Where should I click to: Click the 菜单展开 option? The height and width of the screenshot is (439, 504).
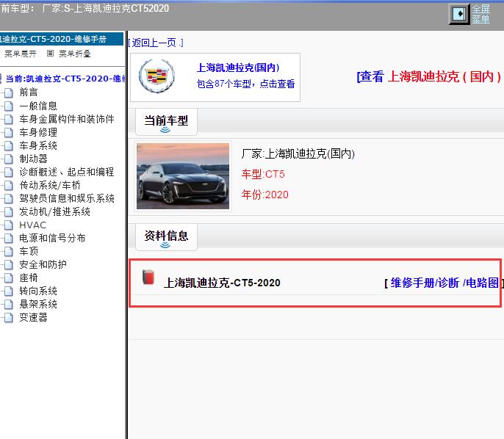pyautogui.click(x=21, y=54)
